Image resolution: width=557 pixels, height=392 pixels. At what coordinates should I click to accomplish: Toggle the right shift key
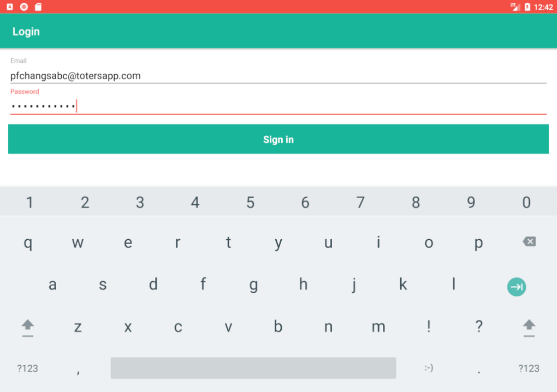529,327
